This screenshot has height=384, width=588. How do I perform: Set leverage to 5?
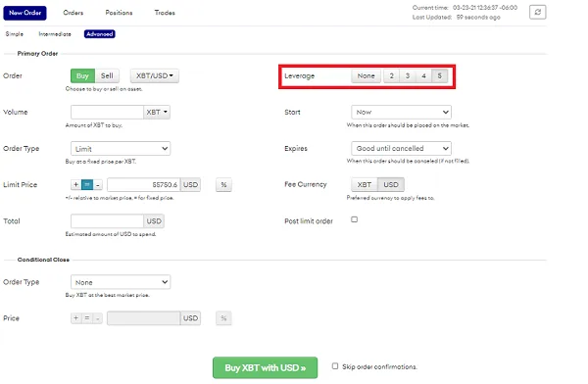click(x=439, y=75)
